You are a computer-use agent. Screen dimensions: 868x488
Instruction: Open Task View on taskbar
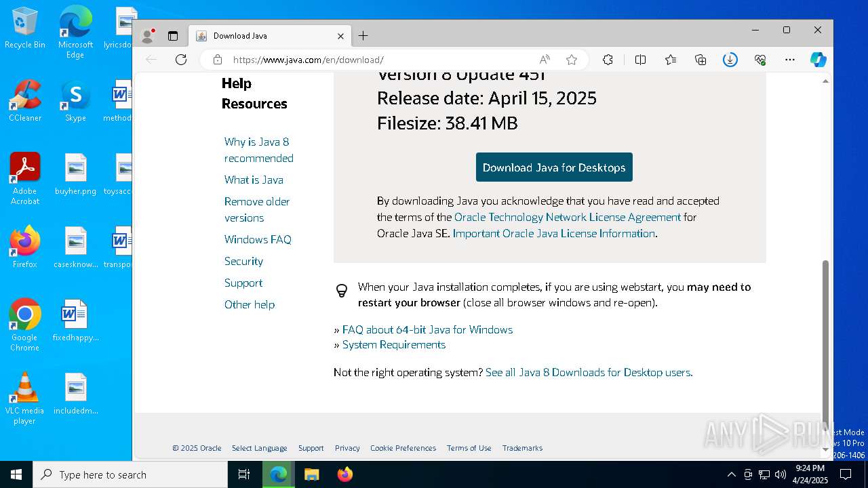tap(244, 474)
